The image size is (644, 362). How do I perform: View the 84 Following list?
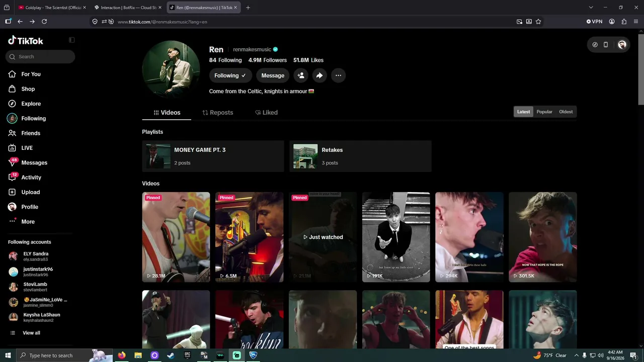click(225, 60)
